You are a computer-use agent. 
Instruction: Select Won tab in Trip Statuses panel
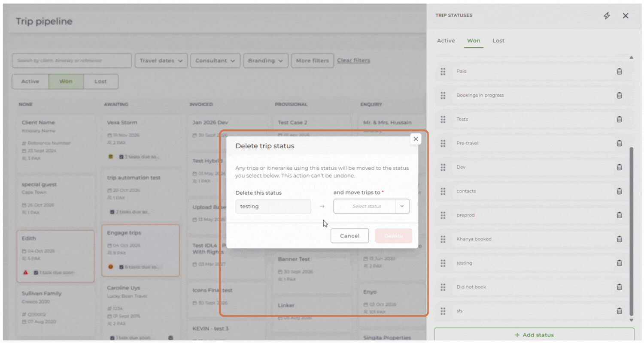pyautogui.click(x=474, y=41)
